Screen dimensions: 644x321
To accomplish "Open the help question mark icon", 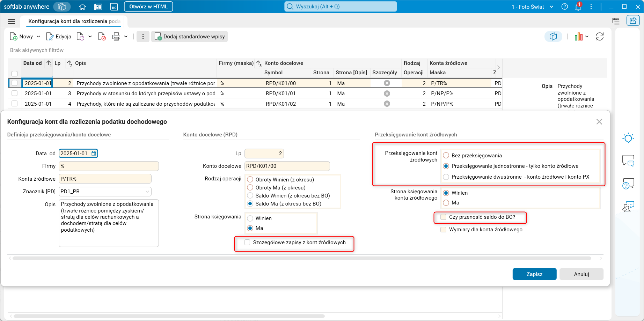I will tap(565, 7).
